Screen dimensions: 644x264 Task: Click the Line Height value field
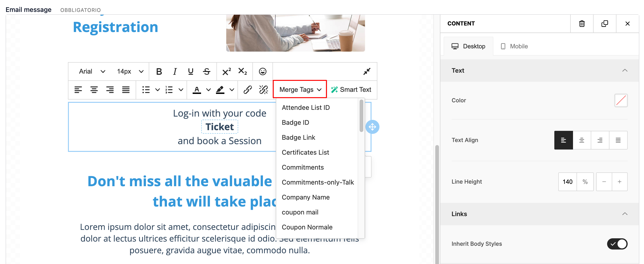coord(567,182)
